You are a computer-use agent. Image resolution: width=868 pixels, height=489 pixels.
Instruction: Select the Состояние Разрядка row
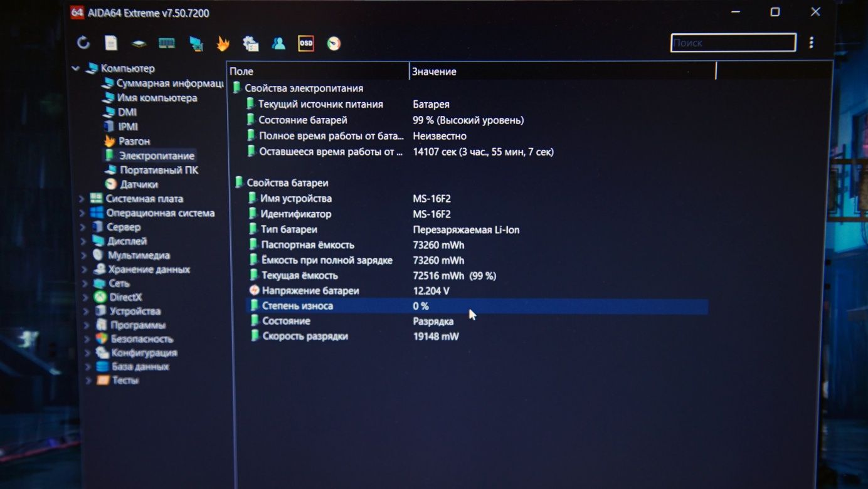[477, 321]
